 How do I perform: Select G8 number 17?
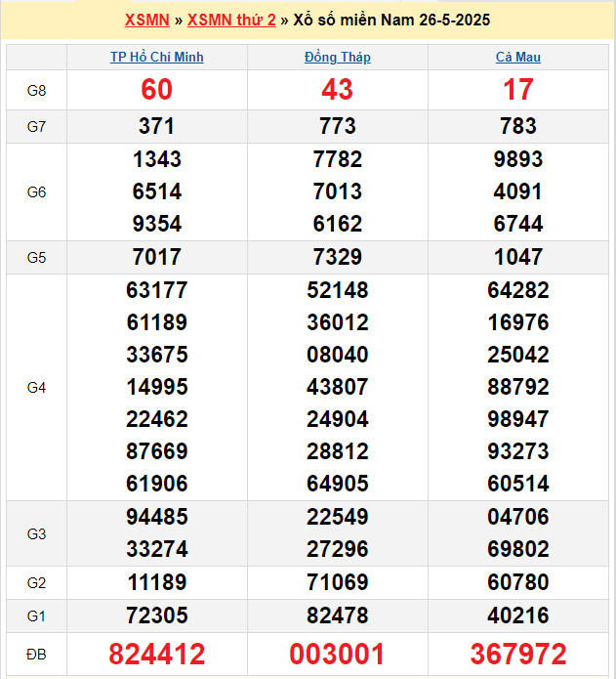point(518,90)
